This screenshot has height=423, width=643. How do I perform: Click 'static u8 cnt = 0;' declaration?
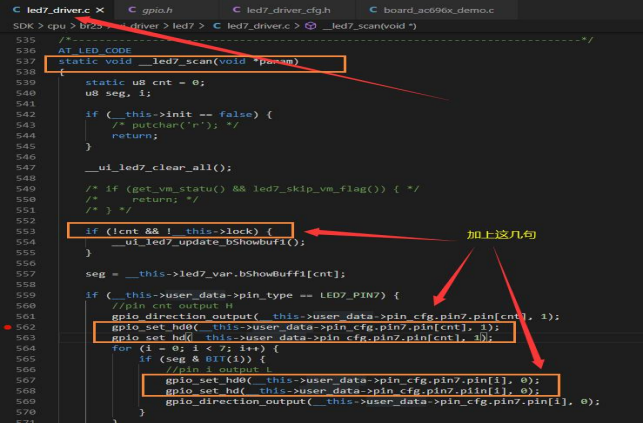point(145,82)
